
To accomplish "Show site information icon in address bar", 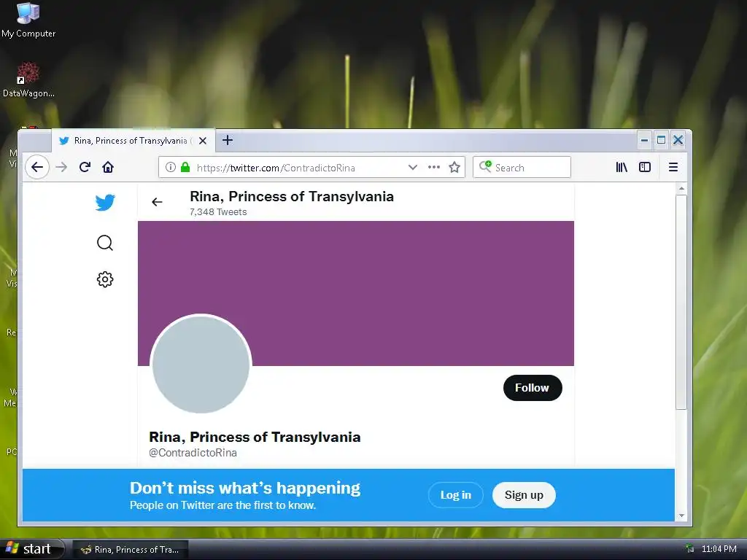I will pos(171,167).
